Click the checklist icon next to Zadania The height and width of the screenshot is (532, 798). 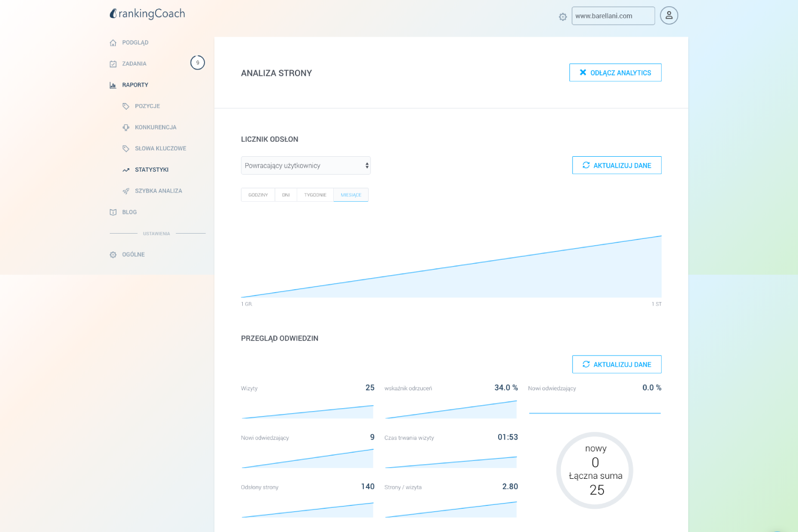(x=113, y=64)
